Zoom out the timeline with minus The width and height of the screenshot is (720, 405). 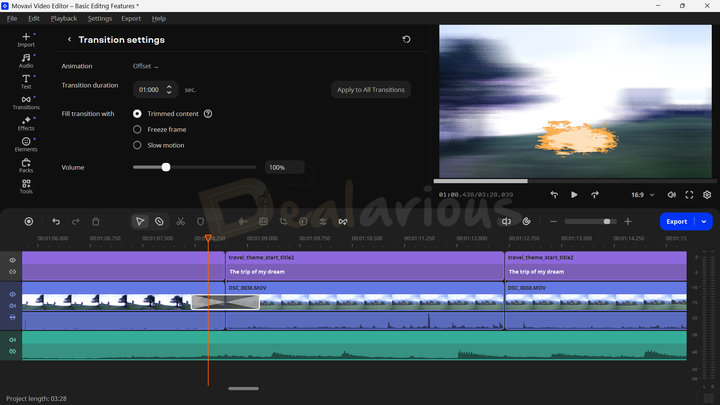click(553, 221)
